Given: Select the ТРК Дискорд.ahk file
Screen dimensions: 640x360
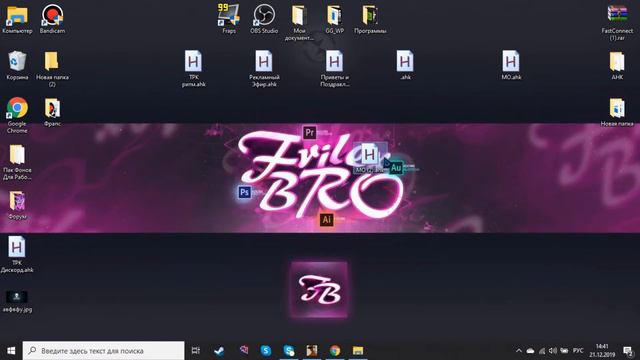Looking at the screenshot, I should point(17,254).
